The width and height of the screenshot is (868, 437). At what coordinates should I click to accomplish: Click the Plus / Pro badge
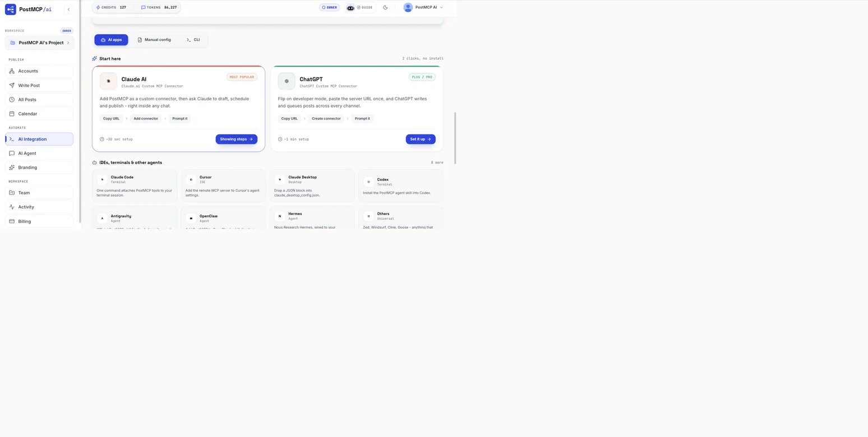click(422, 77)
